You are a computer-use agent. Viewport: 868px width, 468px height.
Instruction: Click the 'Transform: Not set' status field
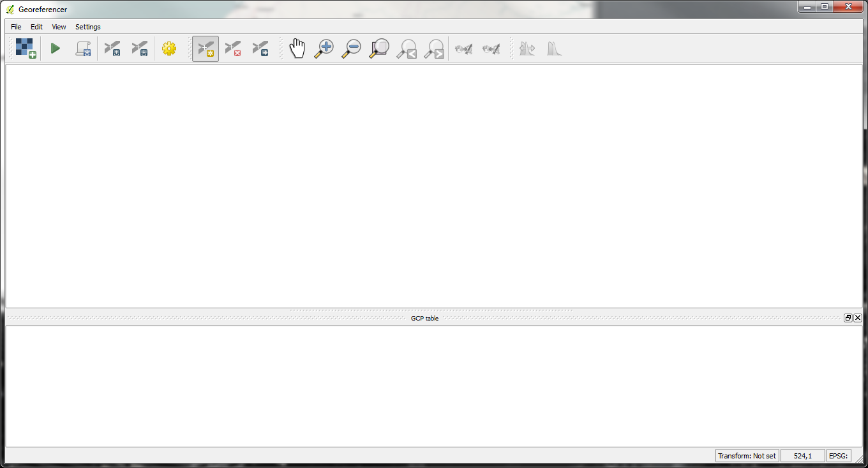pos(747,456)
